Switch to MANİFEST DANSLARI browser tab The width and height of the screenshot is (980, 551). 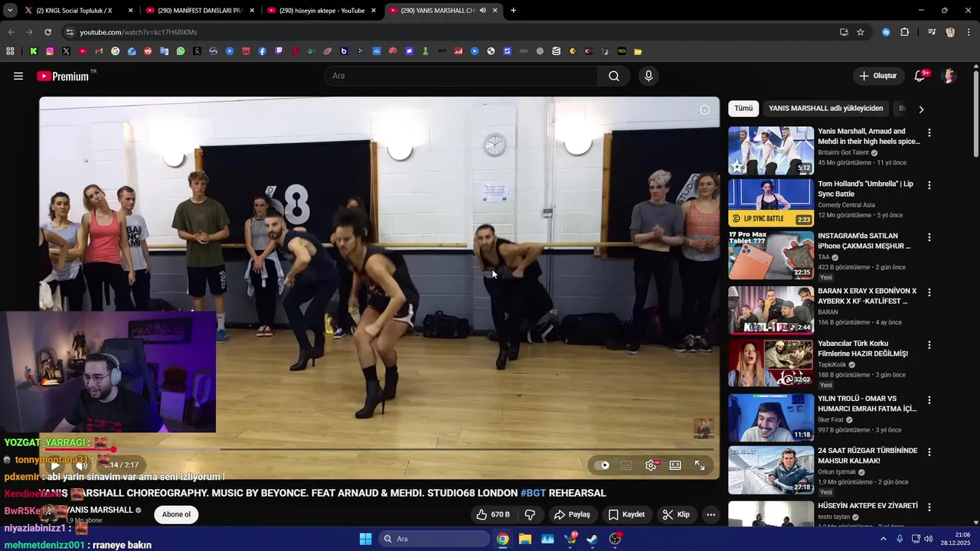coord(200,11)
